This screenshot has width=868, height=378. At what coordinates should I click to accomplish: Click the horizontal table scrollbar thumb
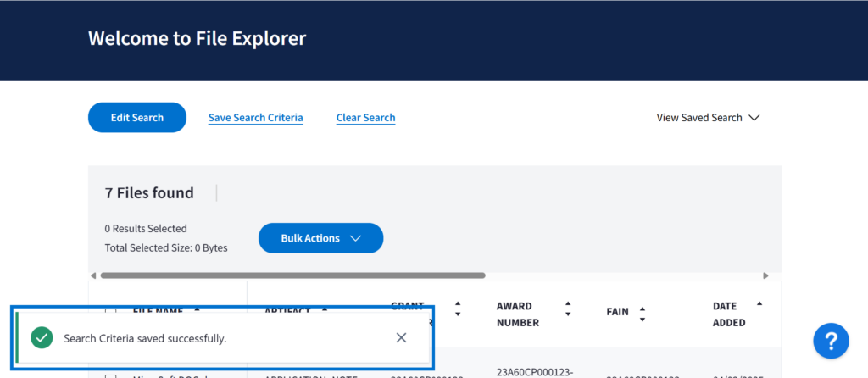(292, 275)
